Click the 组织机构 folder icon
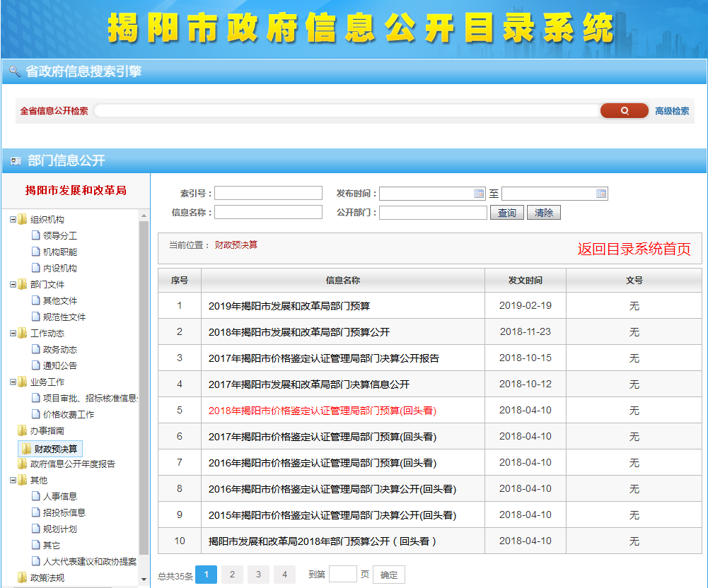The height and width of the screenshot is (588, 708). [x=22, y=220]
